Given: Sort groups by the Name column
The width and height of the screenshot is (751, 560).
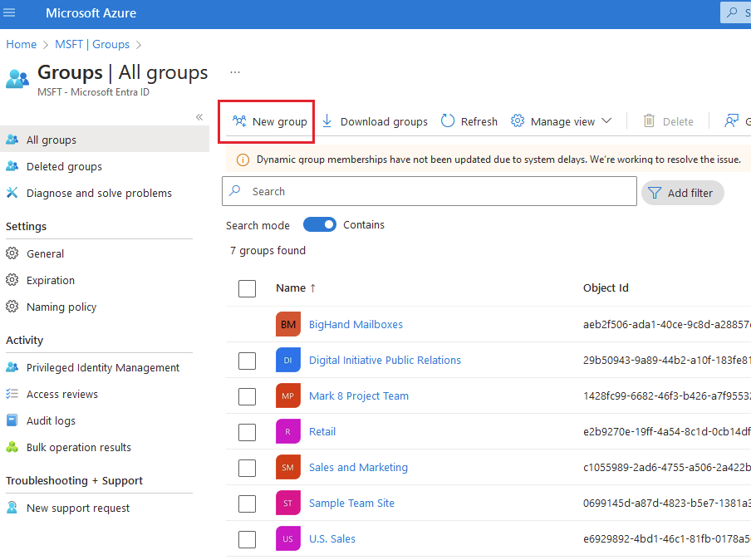Looking at the screenshot, I should point(290,287).
